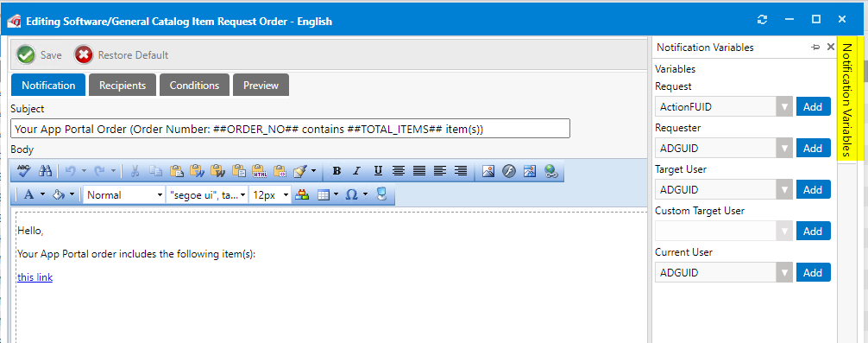The width and height of the screenshot is (868, 343).
Task: Expand the Target User ADGUID dropdown
Action: coord(784,189)
